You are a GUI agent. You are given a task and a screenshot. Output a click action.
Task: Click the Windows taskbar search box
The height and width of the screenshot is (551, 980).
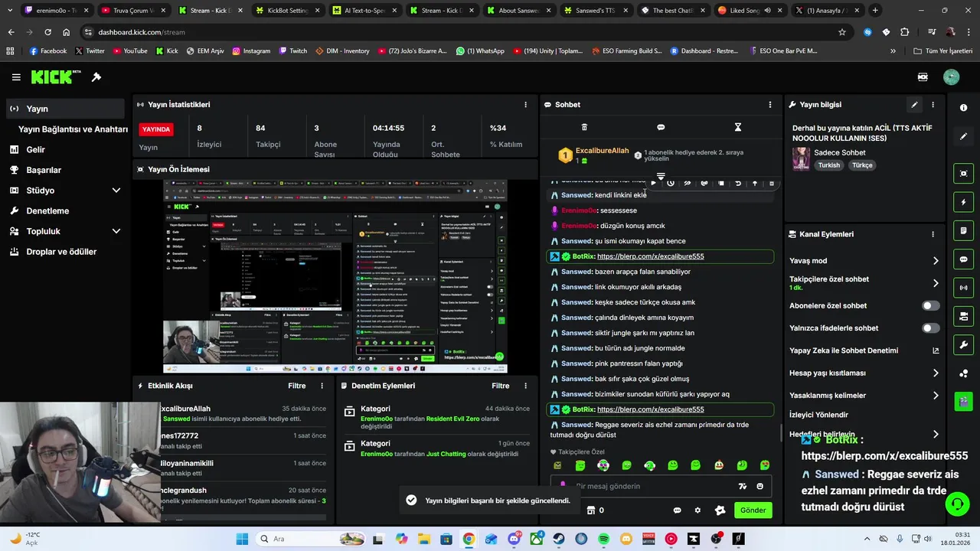coord(311,539)
